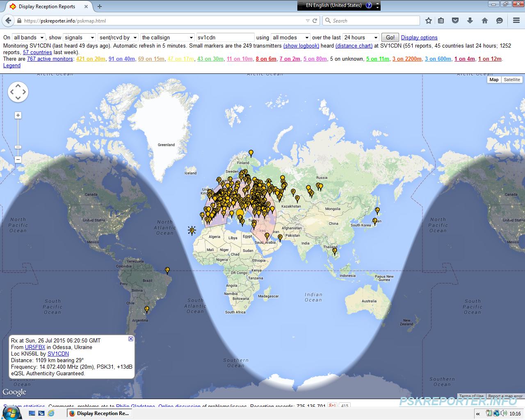Open the Firefox hamburger menu

[516, 21]
